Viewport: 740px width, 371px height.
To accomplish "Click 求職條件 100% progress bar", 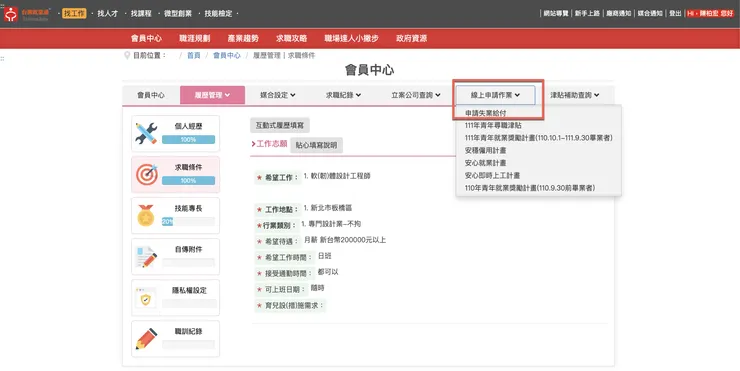I will coord(188,181).
